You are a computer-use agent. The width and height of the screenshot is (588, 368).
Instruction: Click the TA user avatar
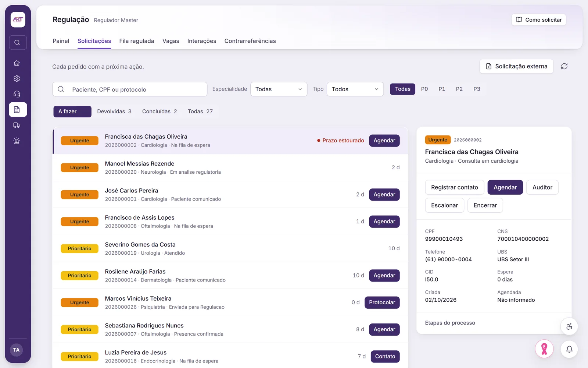[17, 350]
